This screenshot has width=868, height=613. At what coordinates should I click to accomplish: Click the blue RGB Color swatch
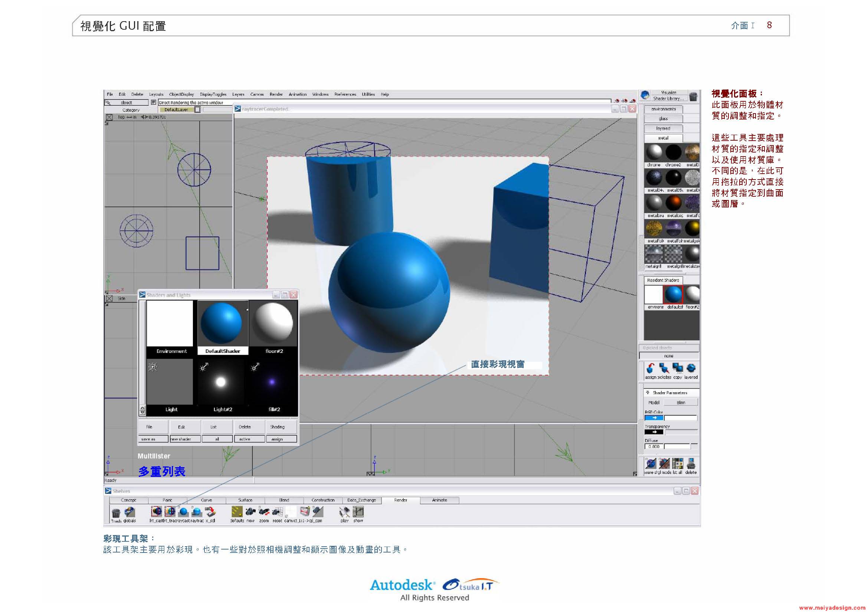pos(654,417)
